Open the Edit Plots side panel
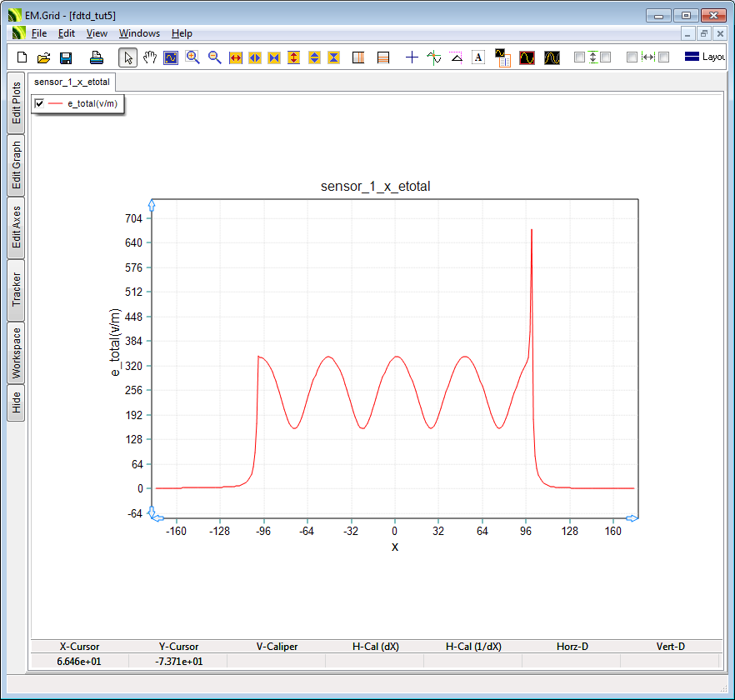 click(x=17, y=102)
